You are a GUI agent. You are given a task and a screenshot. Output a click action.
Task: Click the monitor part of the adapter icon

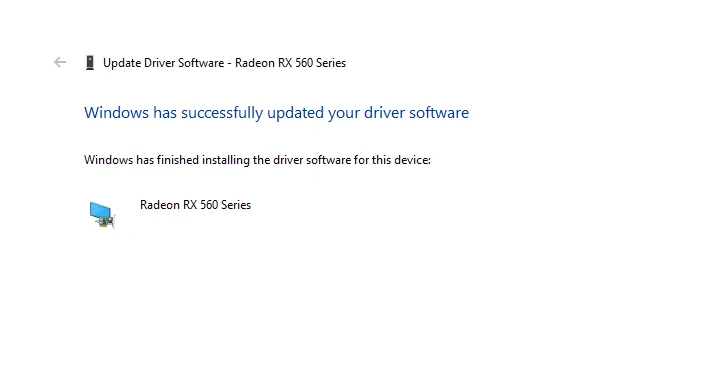point(100,210)
